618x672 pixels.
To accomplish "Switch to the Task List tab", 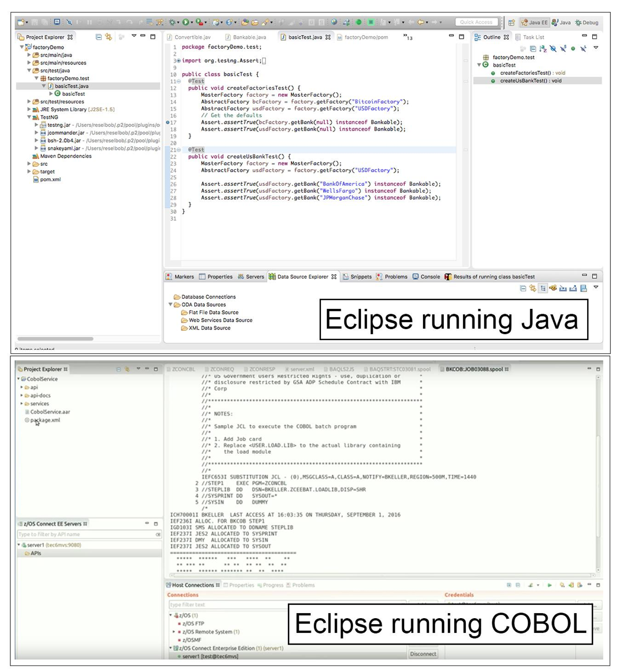I will (530, 37).
